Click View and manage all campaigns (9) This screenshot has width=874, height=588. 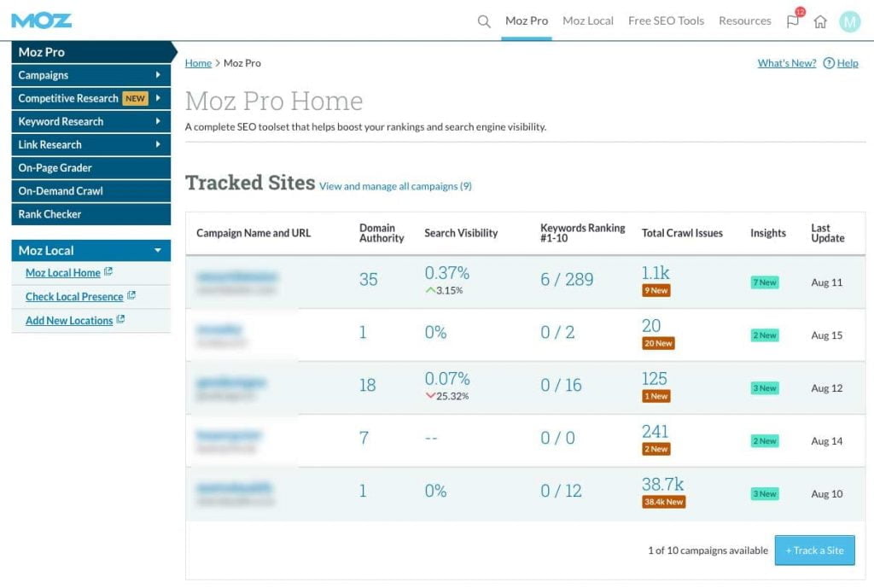point(395,186)
